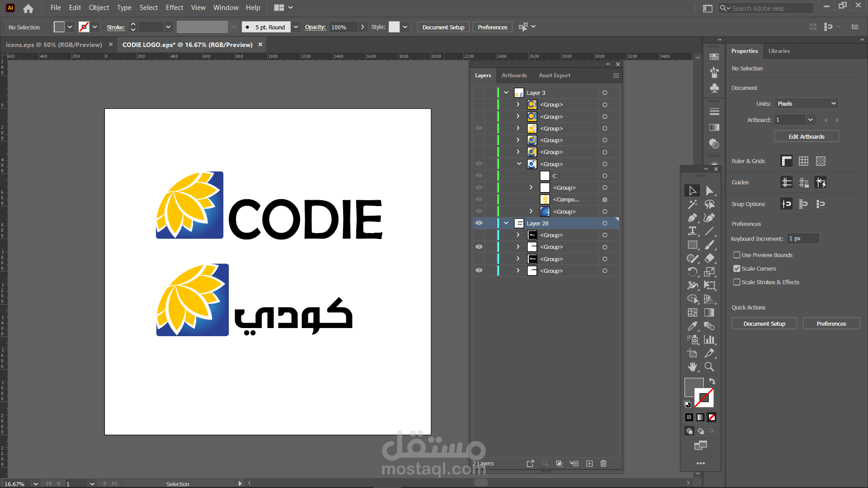Show rulers icon in Ruler & Grids
Screen dimensions: 868x488
pyautogui.click(x=787, y=161)
